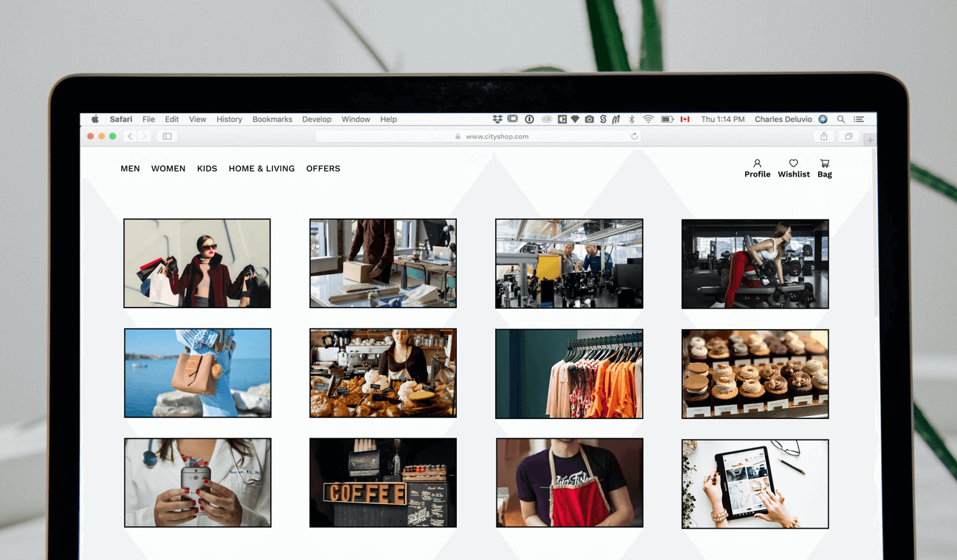The width and height of the screenshot is (957, 560).
Task: Open the Safari menu
Action: coord(121,119)
